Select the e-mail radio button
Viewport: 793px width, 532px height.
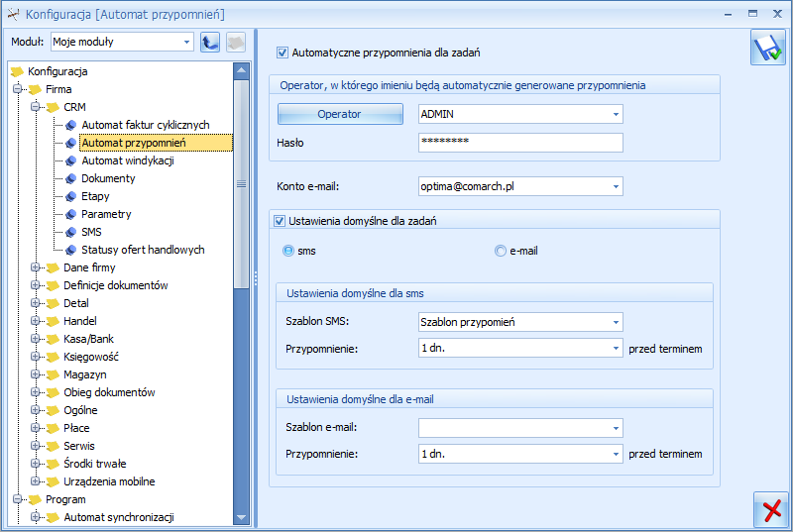pyautogui.click(x=501, y=251)
